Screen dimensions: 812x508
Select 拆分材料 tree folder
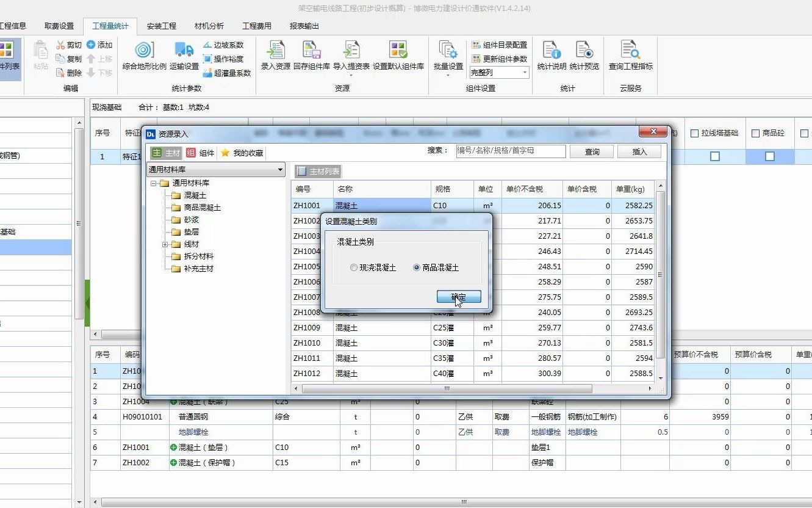coord(193,256)
